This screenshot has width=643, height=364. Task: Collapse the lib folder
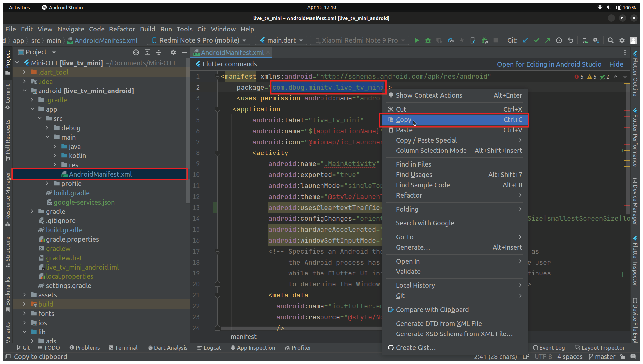[24, 332]
